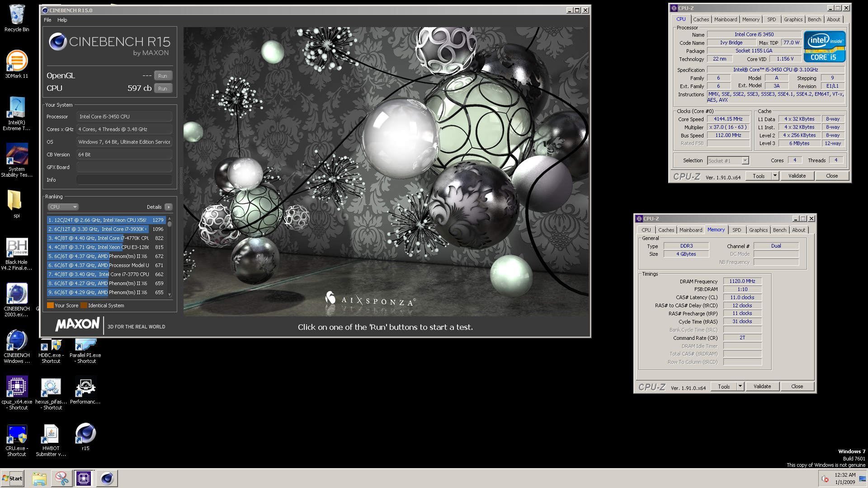Open Snipping Tool taskbar icon
The height and width of the screenshot is (488, 868).
point(61,479)
